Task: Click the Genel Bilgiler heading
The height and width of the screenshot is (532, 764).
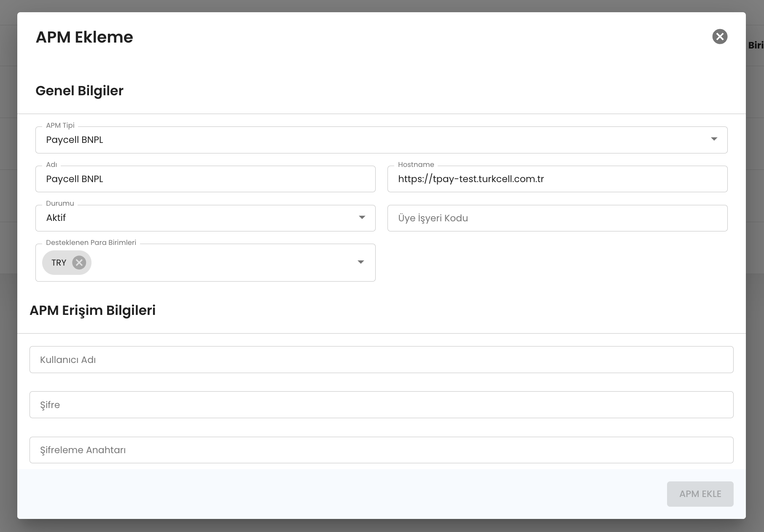Action: [x=79, y=91]
